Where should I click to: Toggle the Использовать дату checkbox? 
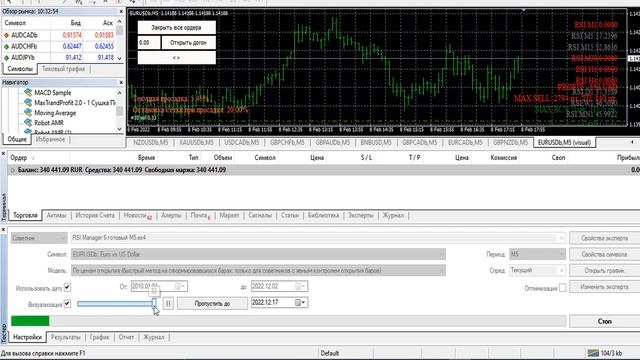(67, 288)
